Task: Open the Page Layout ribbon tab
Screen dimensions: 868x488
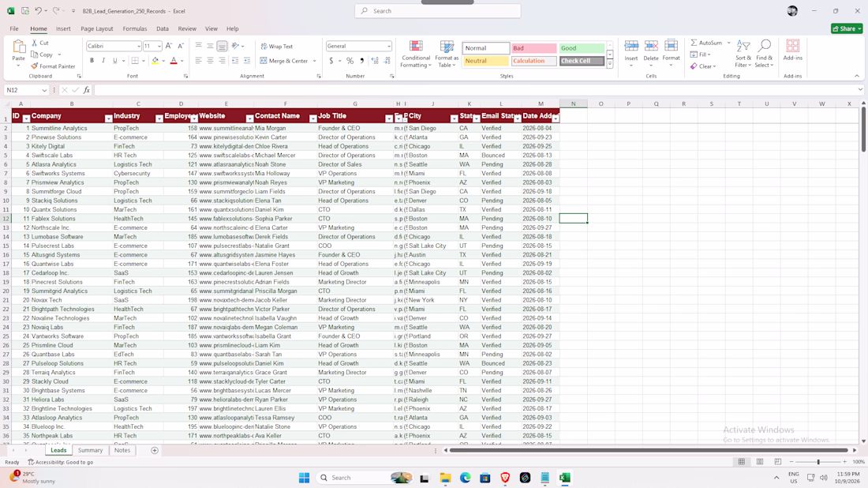Action: click(x=97, y=28)
